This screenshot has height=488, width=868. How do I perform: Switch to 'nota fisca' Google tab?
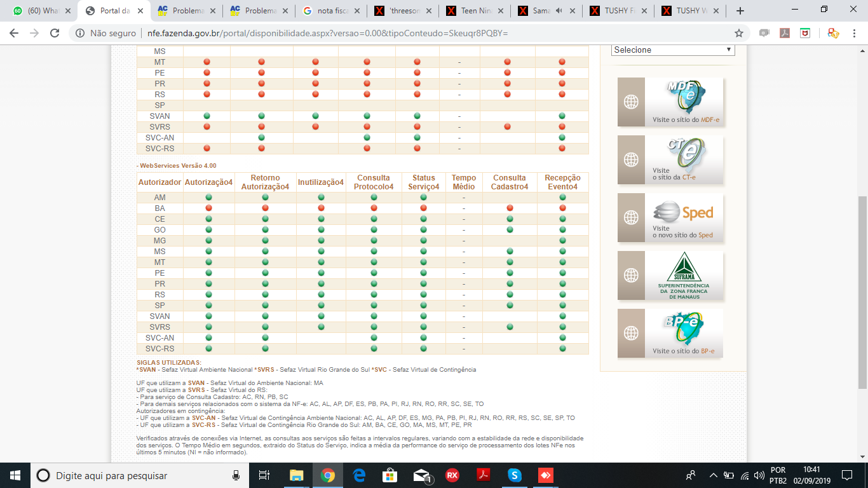(330, 11)
